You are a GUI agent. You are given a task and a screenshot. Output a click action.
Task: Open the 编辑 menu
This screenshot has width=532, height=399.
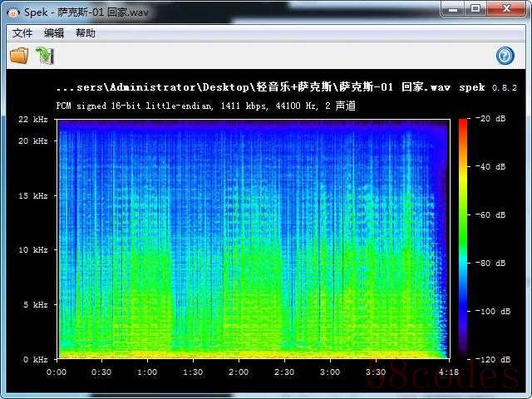pyautogui.click(x=54, y=33)
